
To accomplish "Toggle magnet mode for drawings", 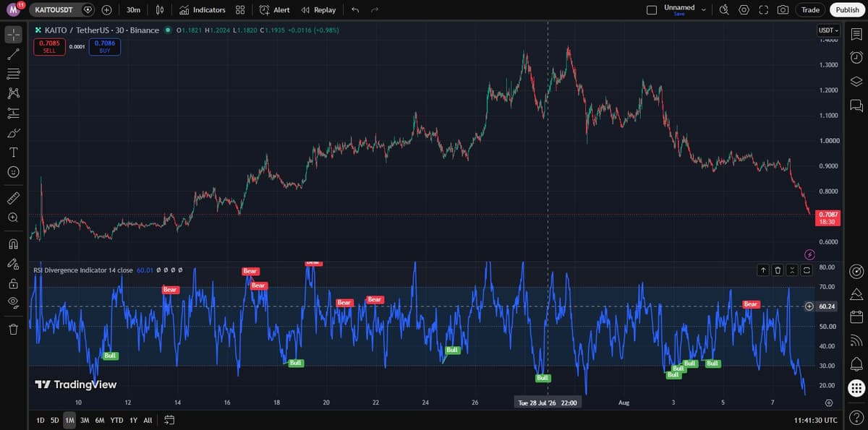I will (13, 244).
